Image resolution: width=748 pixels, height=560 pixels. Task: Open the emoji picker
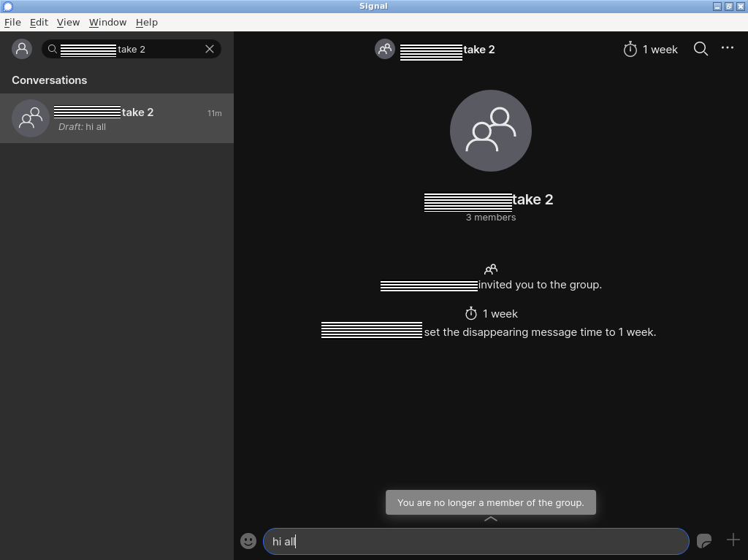[248, 541]
